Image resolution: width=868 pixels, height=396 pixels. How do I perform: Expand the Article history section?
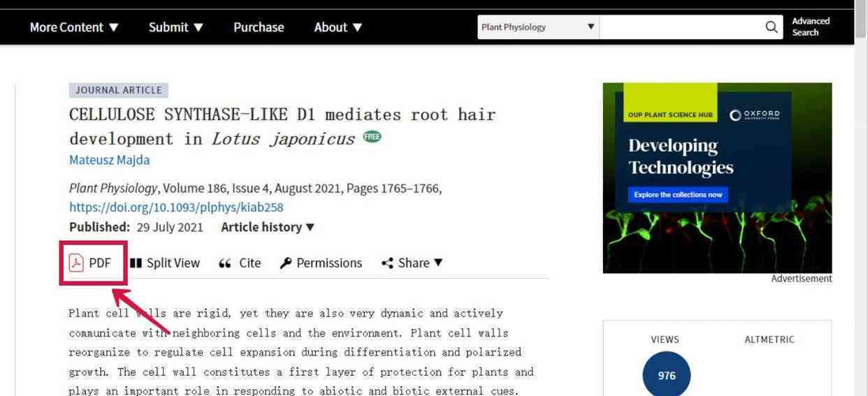tap(268, 227)
